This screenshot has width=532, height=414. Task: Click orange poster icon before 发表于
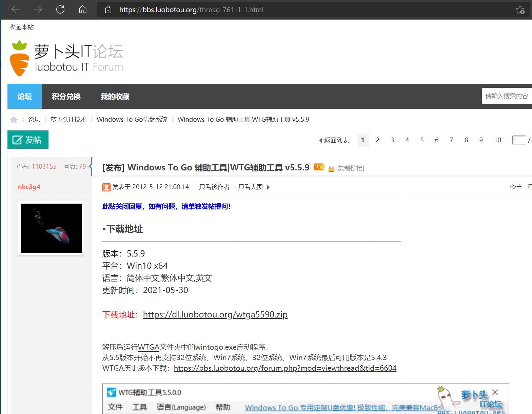tap(106, 187)
